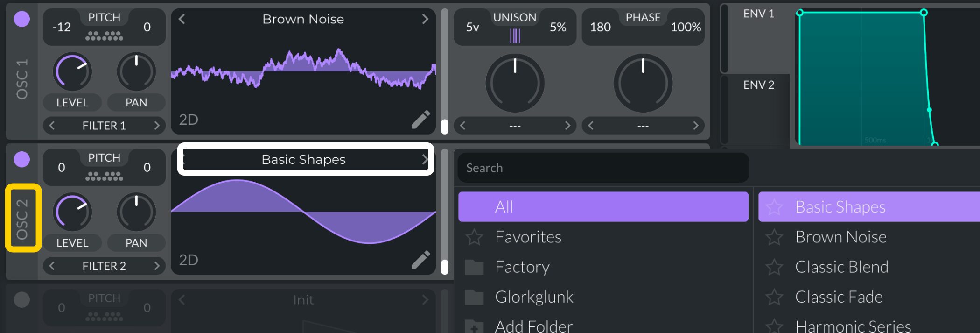
Task: Star the Classic Fade wavetable
Action: tap(774, 297)
